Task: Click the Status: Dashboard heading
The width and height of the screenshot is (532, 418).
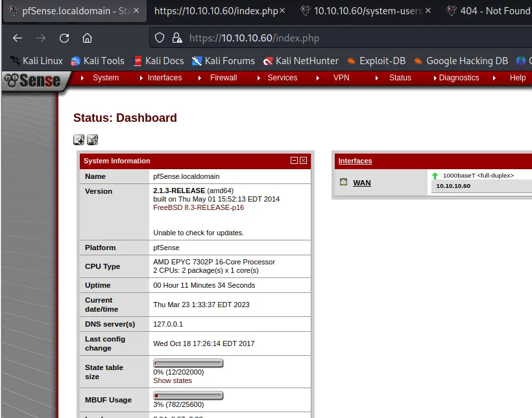Action: click(125, 118)
